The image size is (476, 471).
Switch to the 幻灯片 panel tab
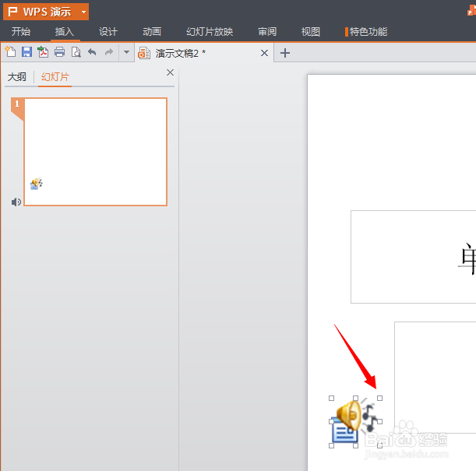pyautogui.click(x=55, y=77)
